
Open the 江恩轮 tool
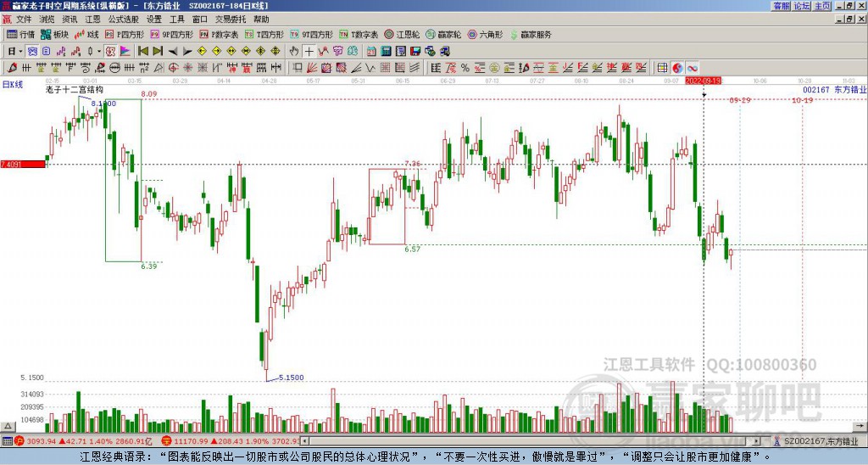pyautogui.click(x=402, y=34)
